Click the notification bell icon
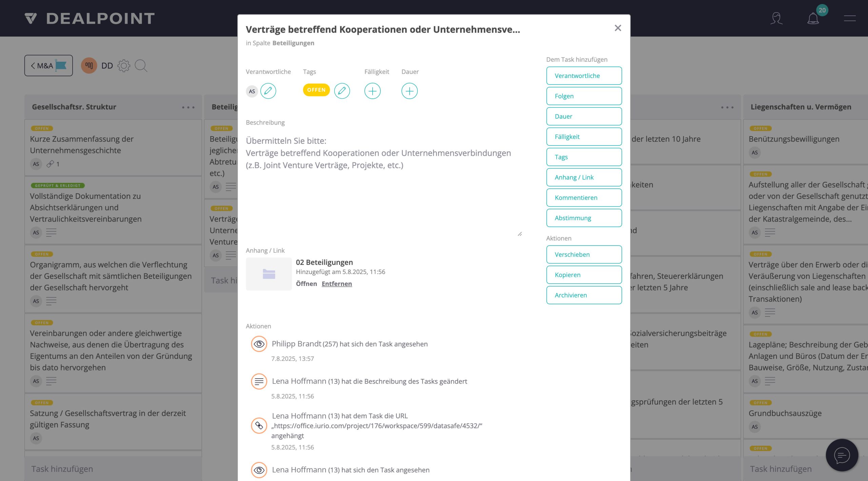Image resolution: width=868 pixels, height=481 pixels. [x=813, y=18]
